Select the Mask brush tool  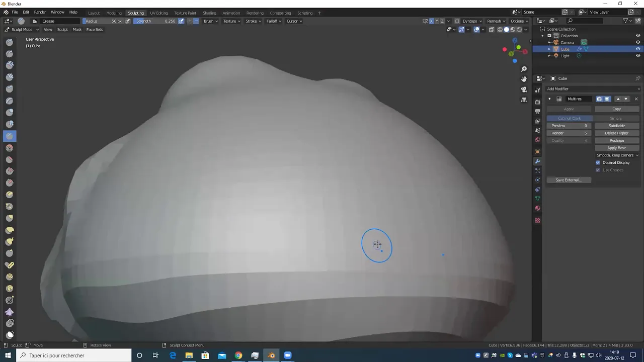(10, 335)
